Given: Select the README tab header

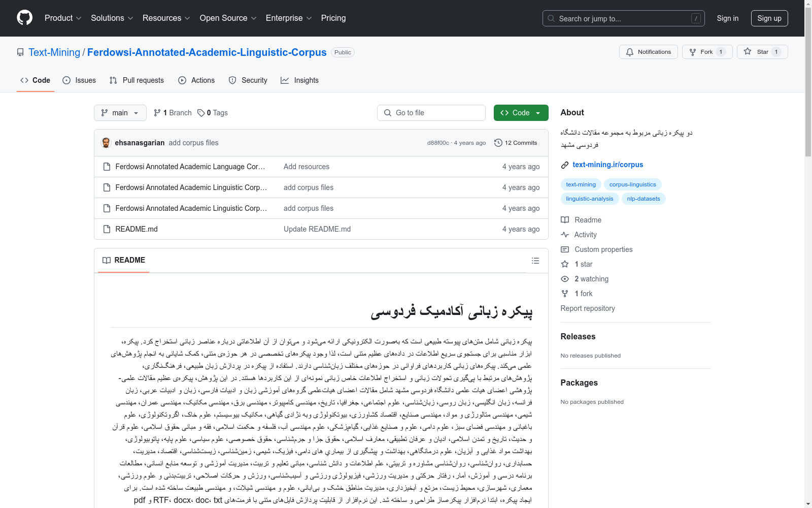Looking at the screenshot, I should point(124,260).
